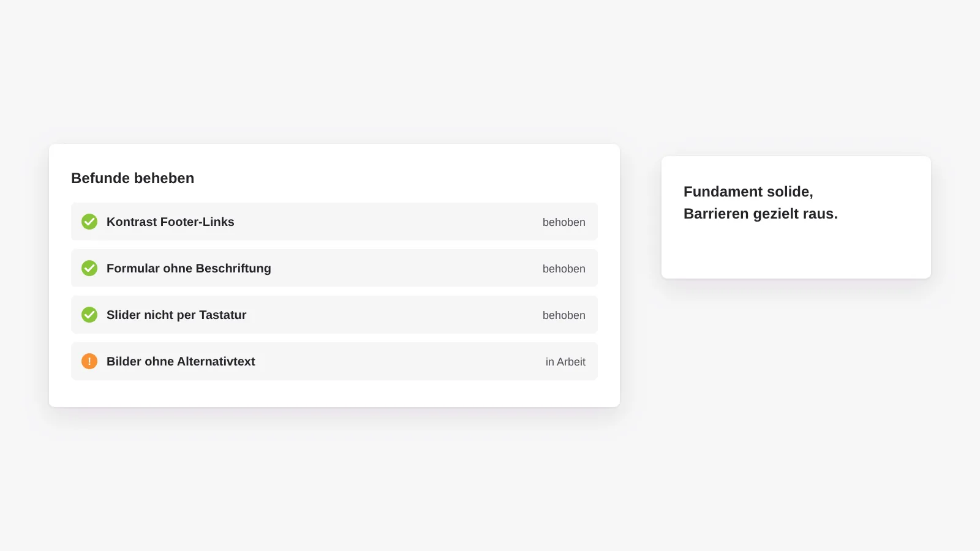
Task: Click the 'in Arbeit' status text
Action: (x=565, y=362)
